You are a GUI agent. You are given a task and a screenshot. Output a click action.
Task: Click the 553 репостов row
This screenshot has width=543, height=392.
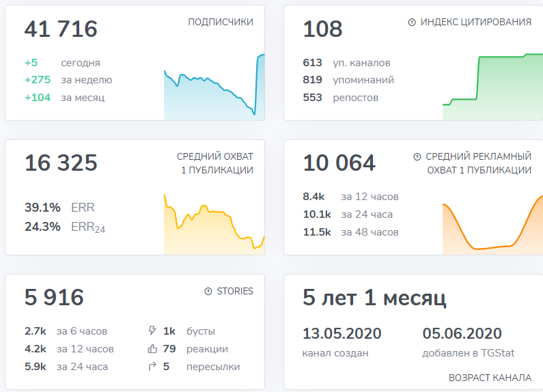coord(341,98)
